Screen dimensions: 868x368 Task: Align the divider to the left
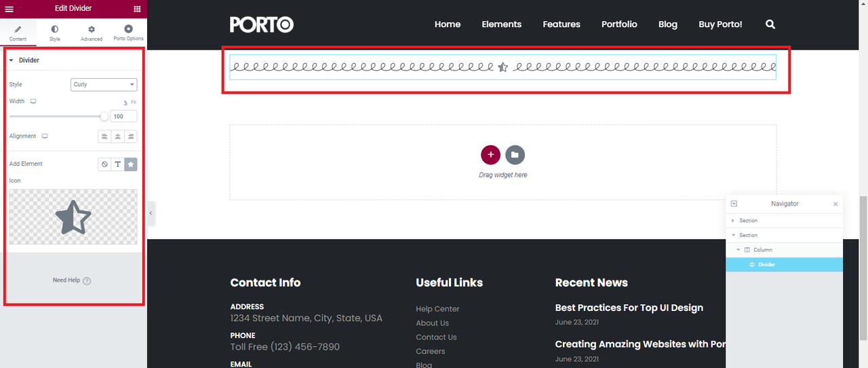point(104,136)
